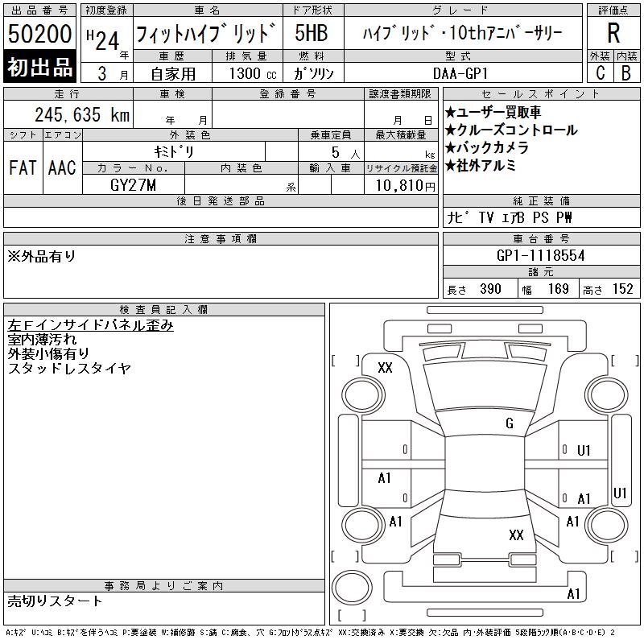644x644 pixels.
Task: Click the inspector note スタッドレスタイヤ
Action: coord(69,368)
